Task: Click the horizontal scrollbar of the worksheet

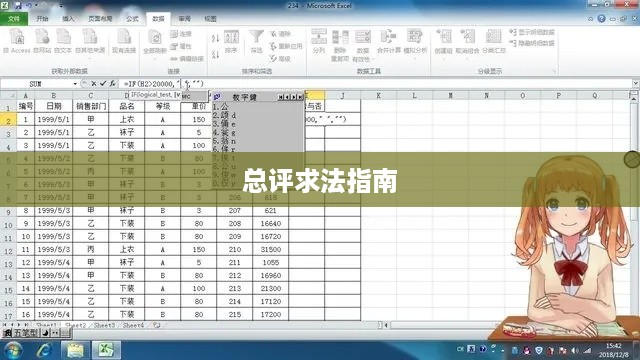Action: tap(445, 325)
